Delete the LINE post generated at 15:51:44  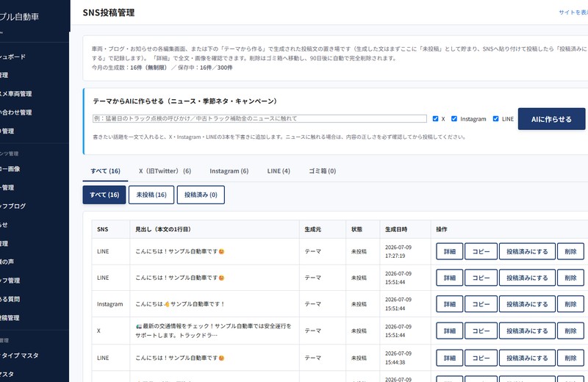tap(570, 278)
